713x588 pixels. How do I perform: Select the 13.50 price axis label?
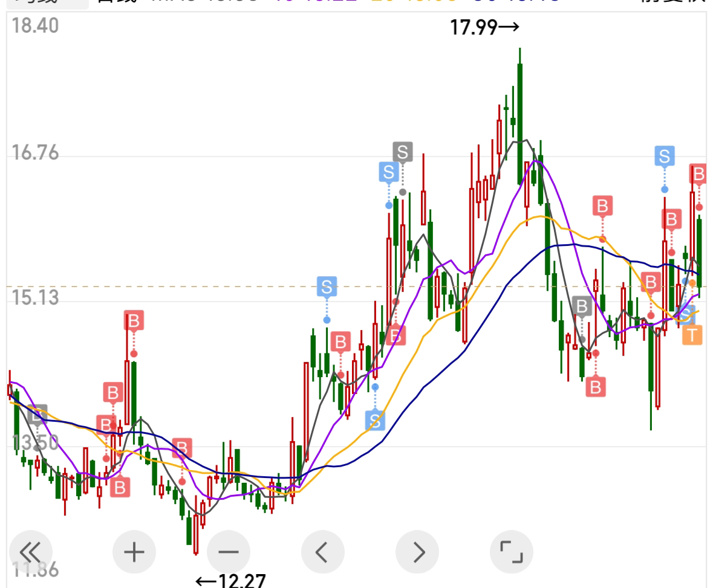pos(35,442)
